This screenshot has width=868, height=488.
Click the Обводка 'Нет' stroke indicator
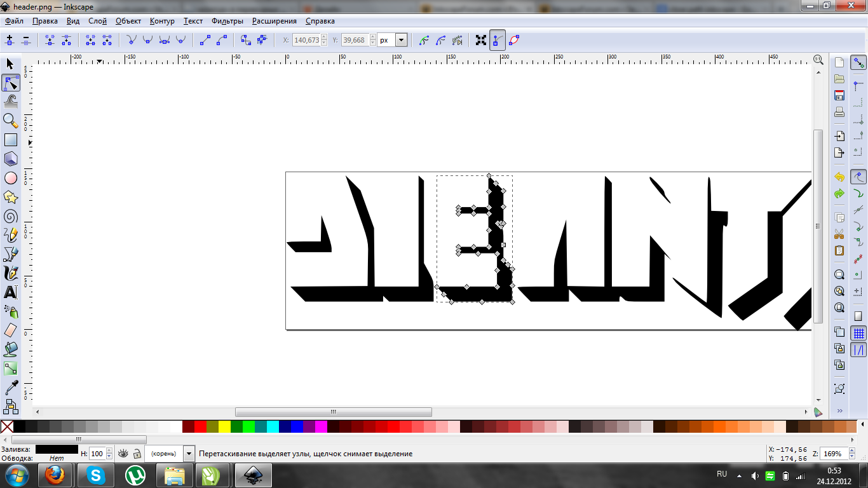(57, 458)
